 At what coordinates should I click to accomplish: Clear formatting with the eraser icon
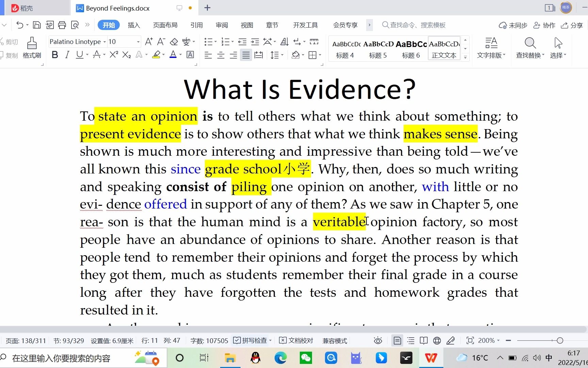click(x=174, y=41)
